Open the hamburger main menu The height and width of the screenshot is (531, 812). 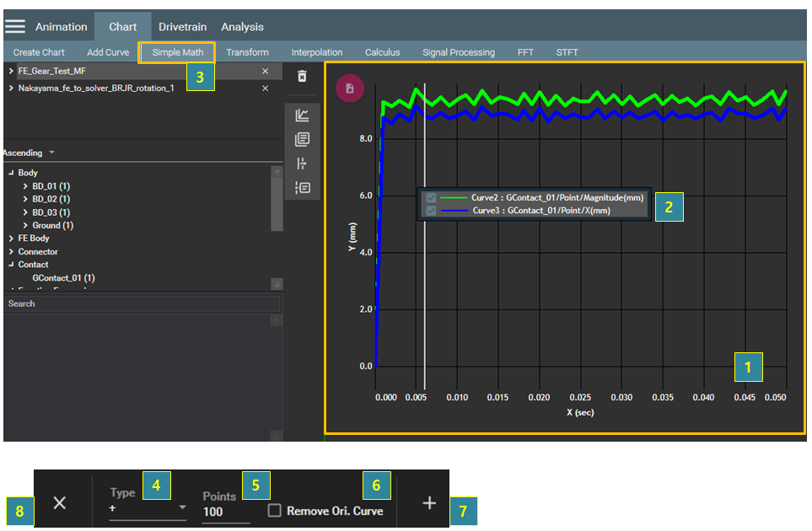tap(15, 26)
